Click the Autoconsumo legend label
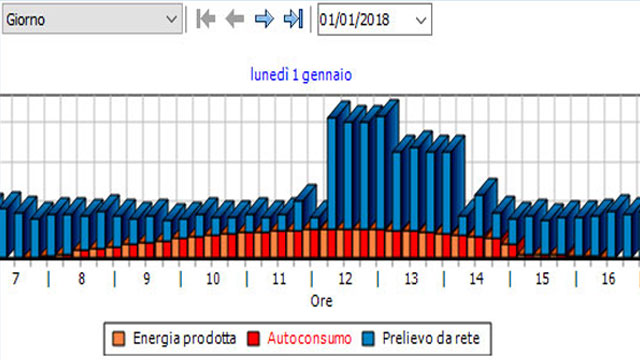Viewport: 640px width, 360px height. (x=309, y=338)
